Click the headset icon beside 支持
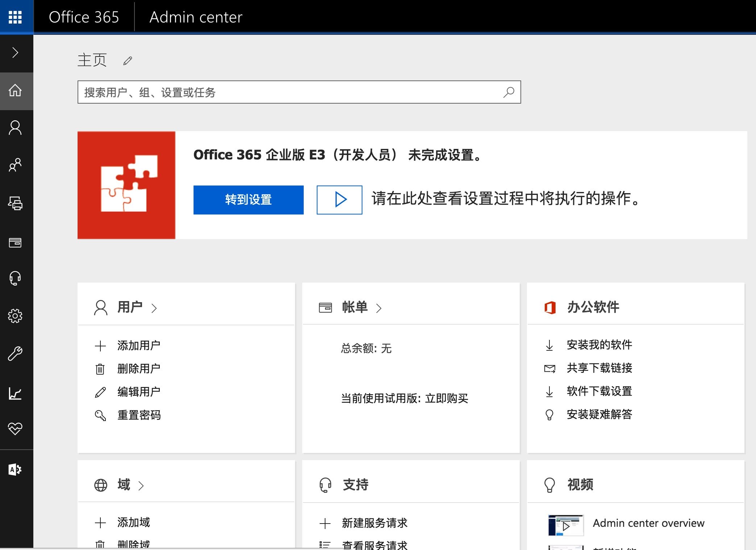756x550 pixels. click(x=325, y=486)
